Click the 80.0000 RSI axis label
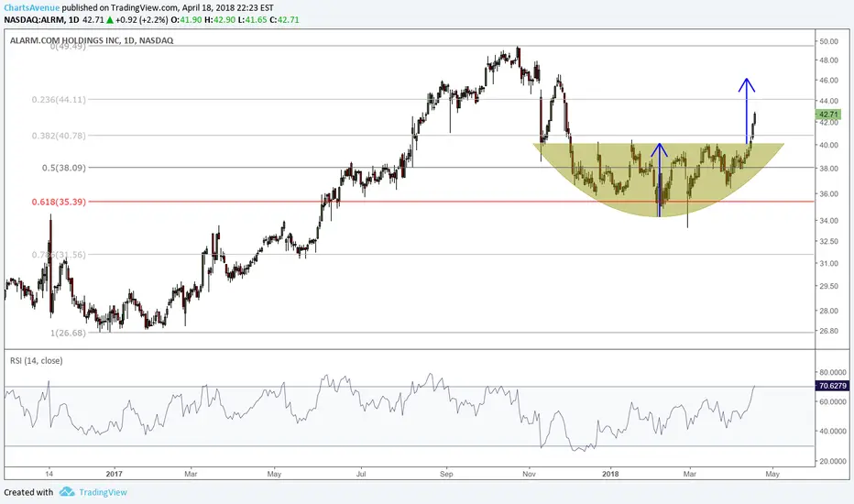This screenshot has height=504, width=854. (x=833, y=373)
